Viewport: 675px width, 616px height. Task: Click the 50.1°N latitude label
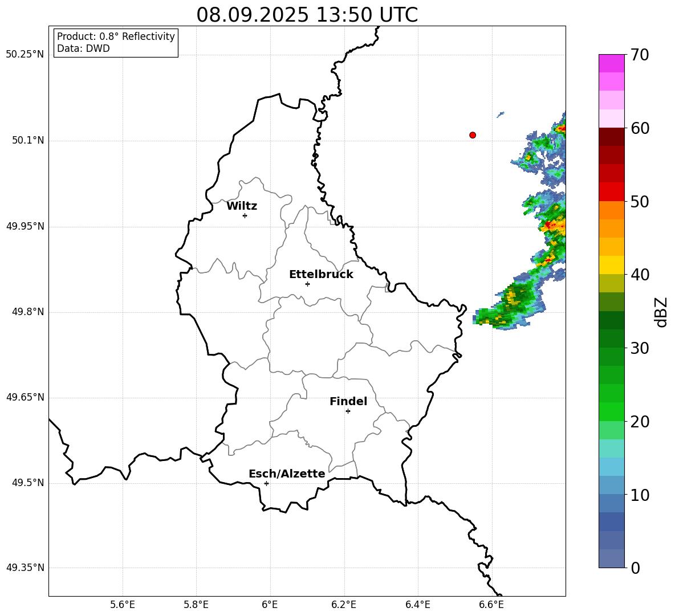[28, 140]
